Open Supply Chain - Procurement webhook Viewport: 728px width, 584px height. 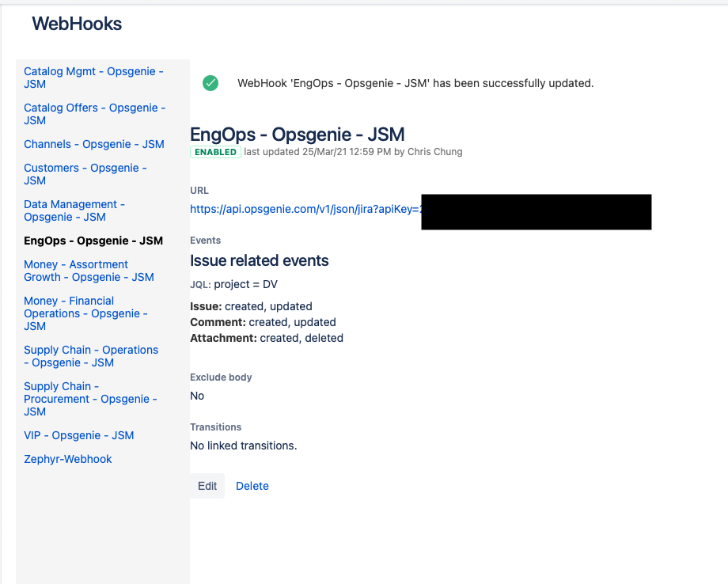90,399
